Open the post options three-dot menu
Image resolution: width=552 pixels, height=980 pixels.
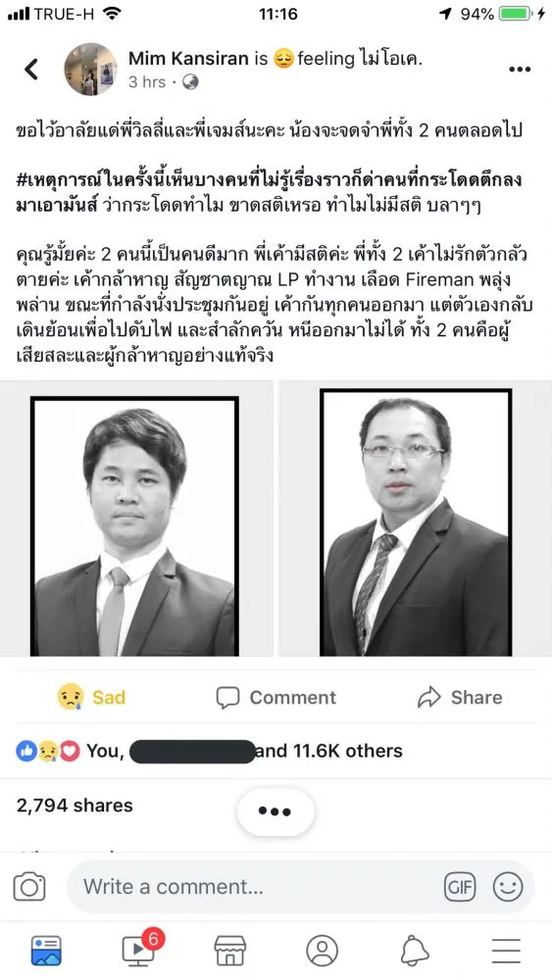pyautogui.click(x=520, y=70)
